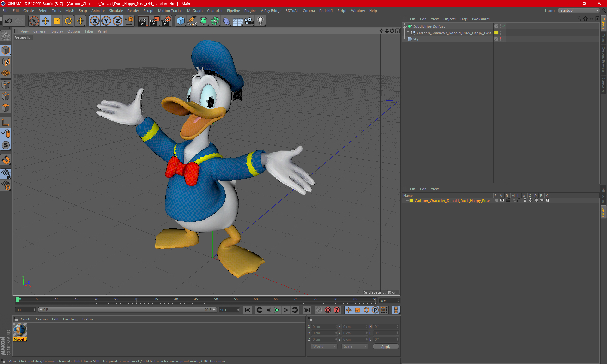Open viewport Display menu
The image size is (607, 364).
click(x=57, y=31)
